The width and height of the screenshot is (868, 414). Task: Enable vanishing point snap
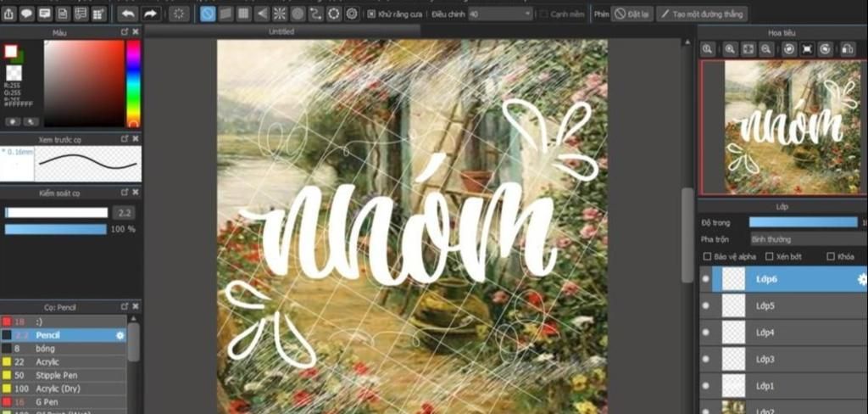262,14
